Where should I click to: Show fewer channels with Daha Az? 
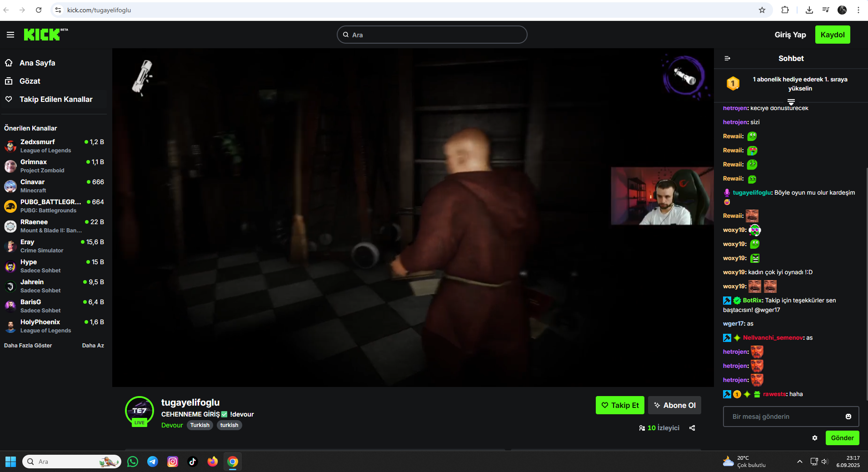point(93,346)
